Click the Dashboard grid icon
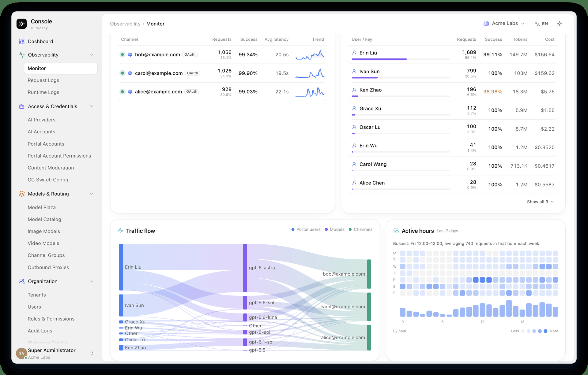 coord(21,41)
